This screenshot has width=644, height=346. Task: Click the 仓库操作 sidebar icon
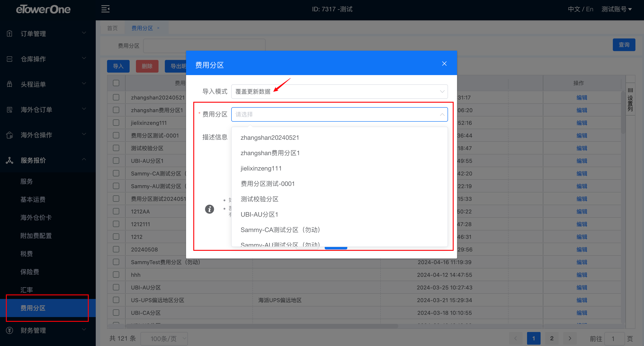9,59
